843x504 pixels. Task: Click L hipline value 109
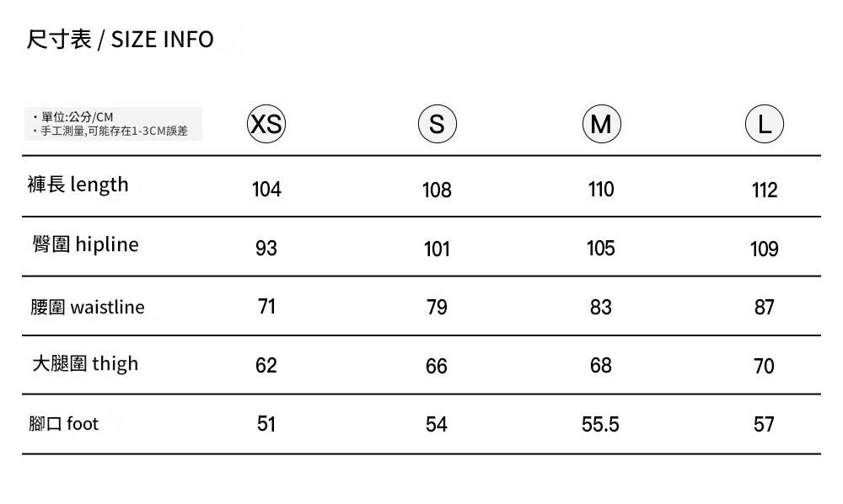(764, 249)
